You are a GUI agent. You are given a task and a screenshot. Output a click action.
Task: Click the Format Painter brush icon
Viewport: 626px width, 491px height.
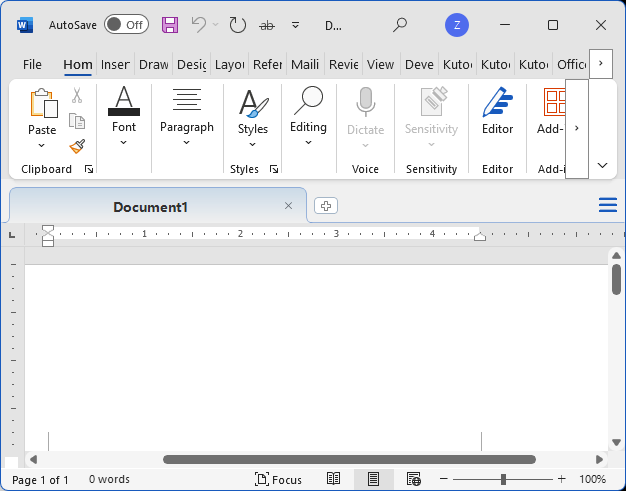[77, 146]
